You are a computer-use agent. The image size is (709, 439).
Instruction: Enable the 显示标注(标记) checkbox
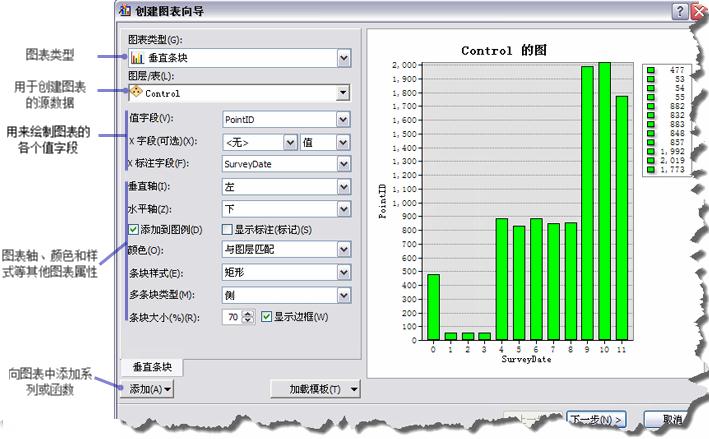[x=227, y=229]
